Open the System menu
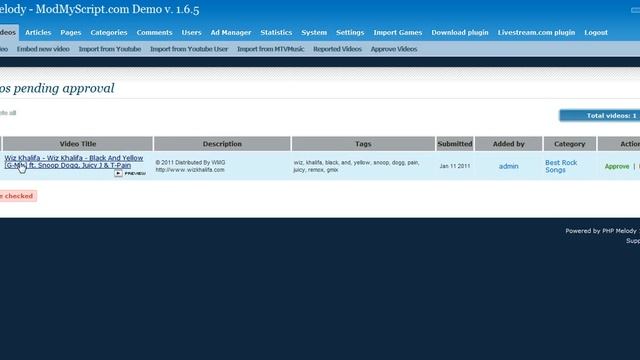This screenshot has width=640, height=360. (x=314, y=32)
